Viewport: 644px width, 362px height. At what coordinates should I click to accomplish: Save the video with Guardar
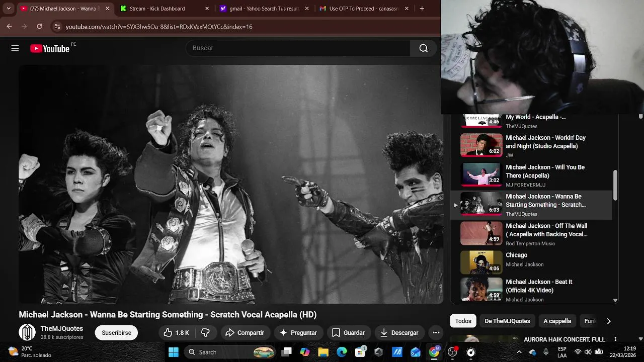pyautogui.click(x=348, y=333)
